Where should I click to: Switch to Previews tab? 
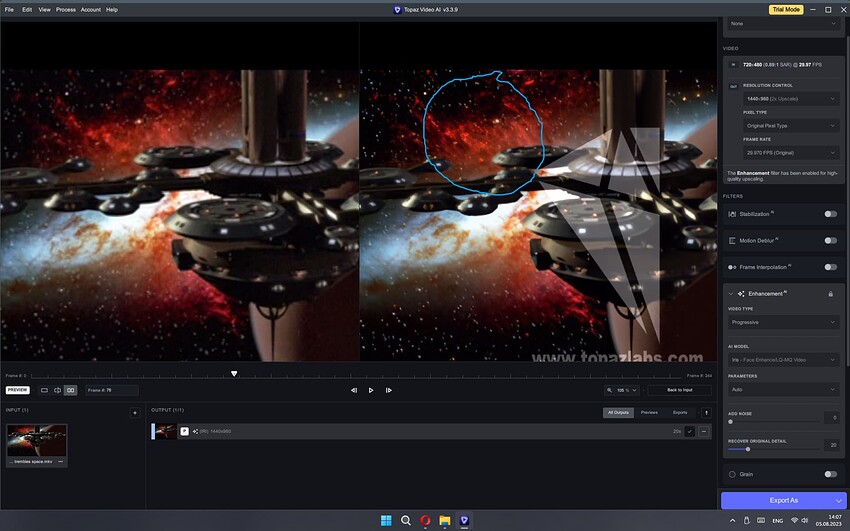click(649, 413)
